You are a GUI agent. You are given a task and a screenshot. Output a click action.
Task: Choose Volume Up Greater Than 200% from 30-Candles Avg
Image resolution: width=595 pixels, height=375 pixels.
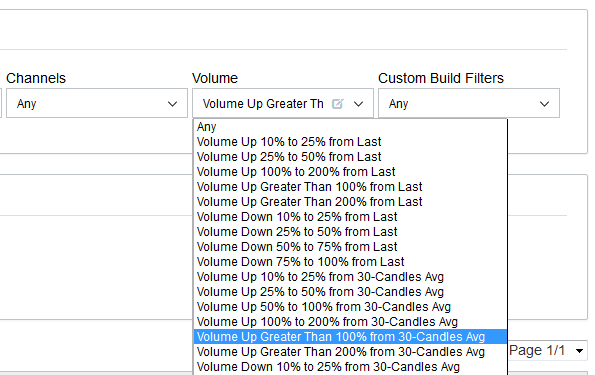coord(350,352)
